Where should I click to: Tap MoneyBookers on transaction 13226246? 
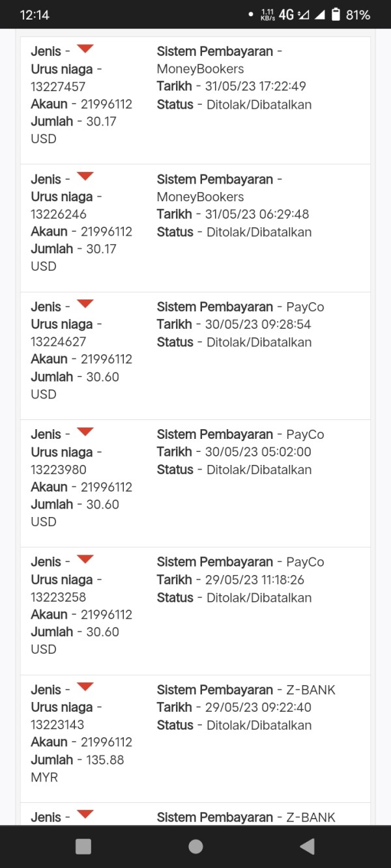(x=200, y=197)
